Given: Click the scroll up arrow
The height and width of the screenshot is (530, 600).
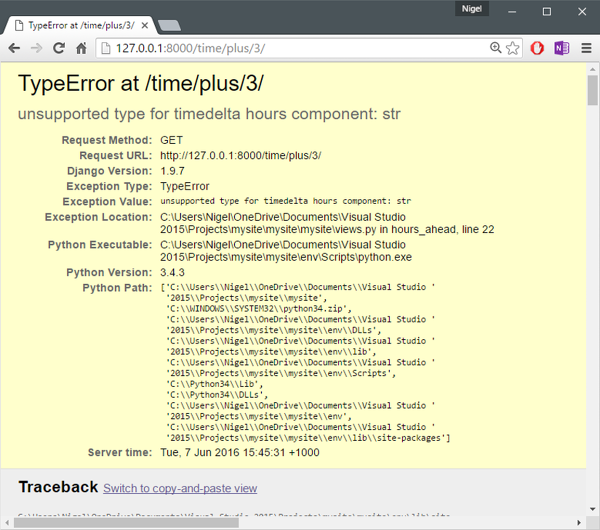Looking at the screenshot, I should (592, 69).
